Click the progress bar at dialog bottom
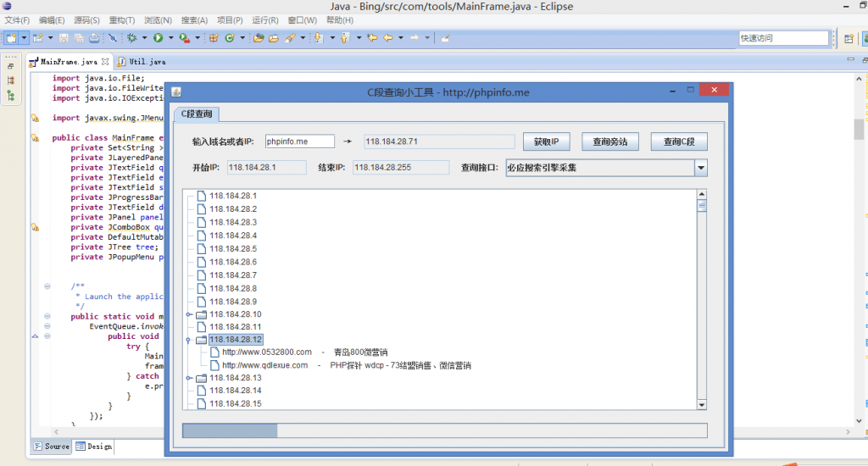The image size is (868, 466). click(444, 430)
